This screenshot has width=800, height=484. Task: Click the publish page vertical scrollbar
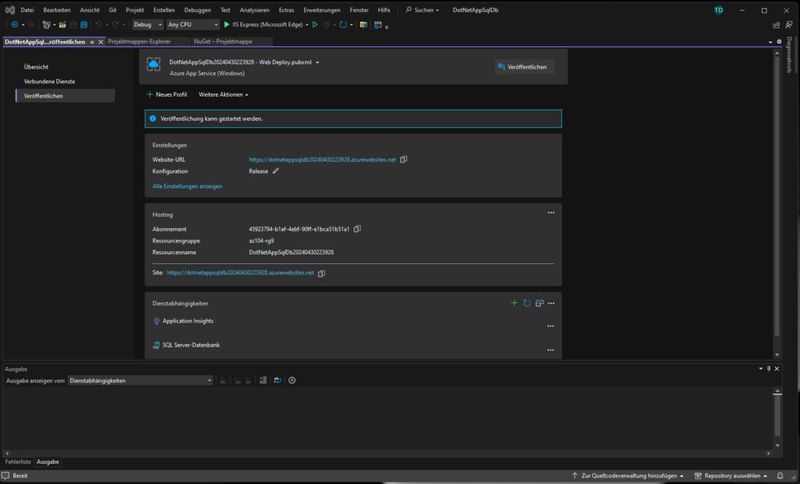click(x=777, y=194)
